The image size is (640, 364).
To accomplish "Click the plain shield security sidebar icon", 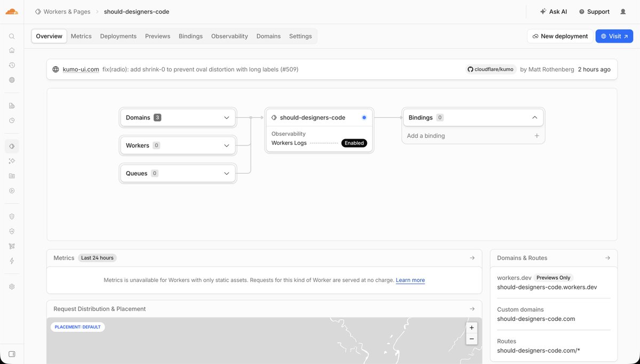I will [x=12, y=216].
